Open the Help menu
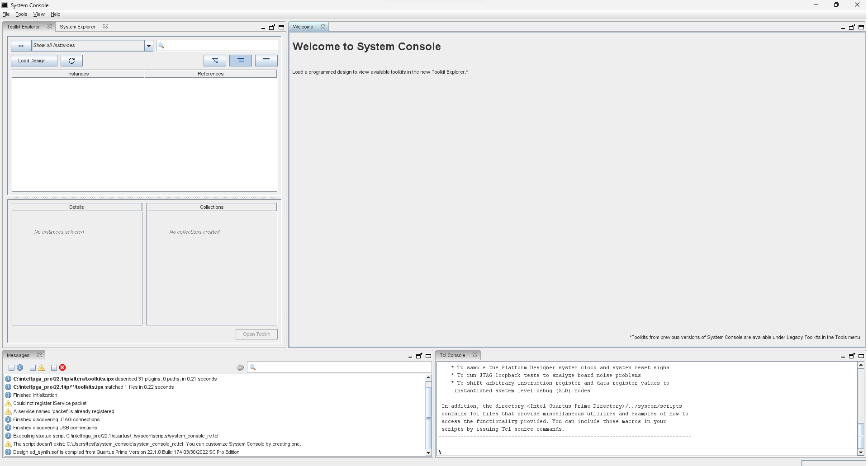868x466 pixels. [55, 14]
